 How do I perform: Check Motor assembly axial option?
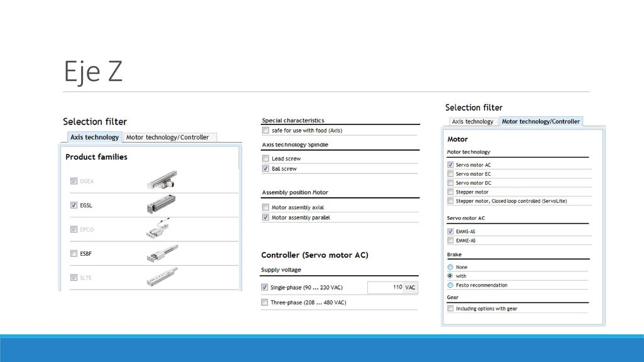point(266,207)
